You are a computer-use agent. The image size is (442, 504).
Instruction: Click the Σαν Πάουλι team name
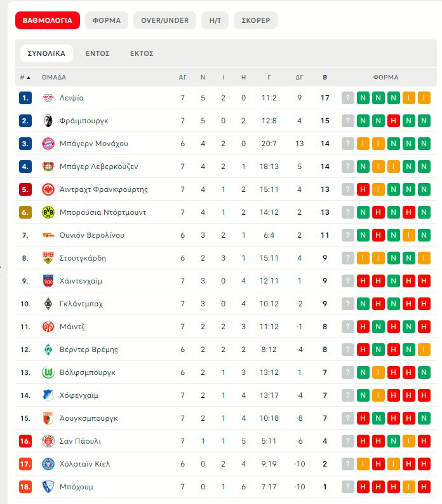(x=80, y=441)
